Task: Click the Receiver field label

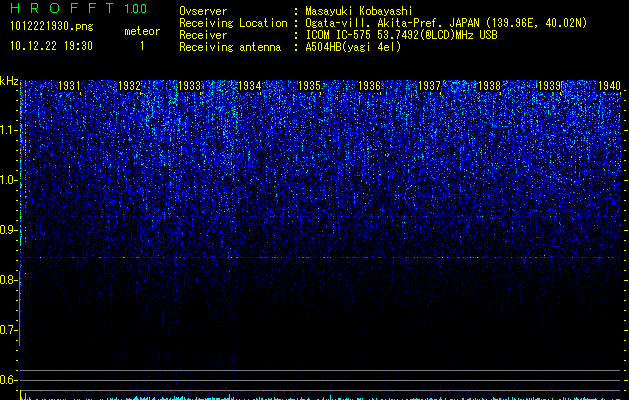Action: click(x=203, y=35)
